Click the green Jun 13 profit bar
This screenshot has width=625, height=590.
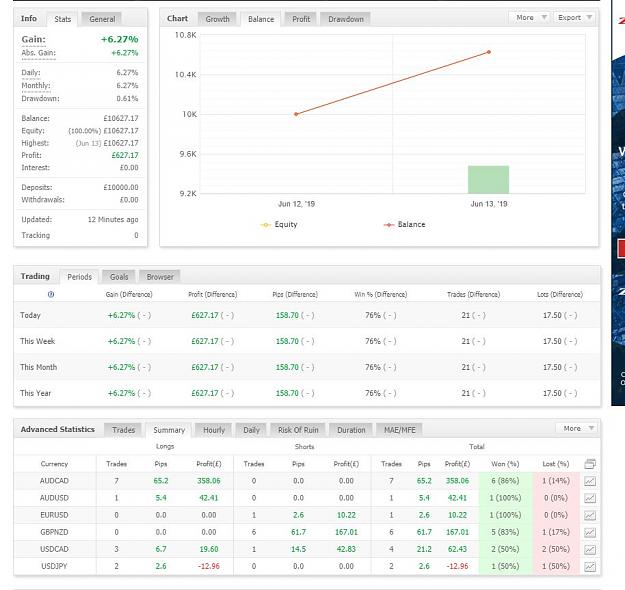click(488, 179)
